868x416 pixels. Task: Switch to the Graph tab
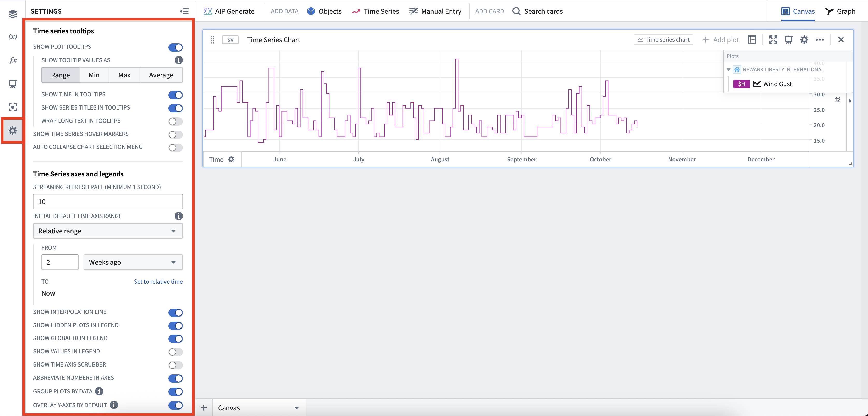point(840,11)
